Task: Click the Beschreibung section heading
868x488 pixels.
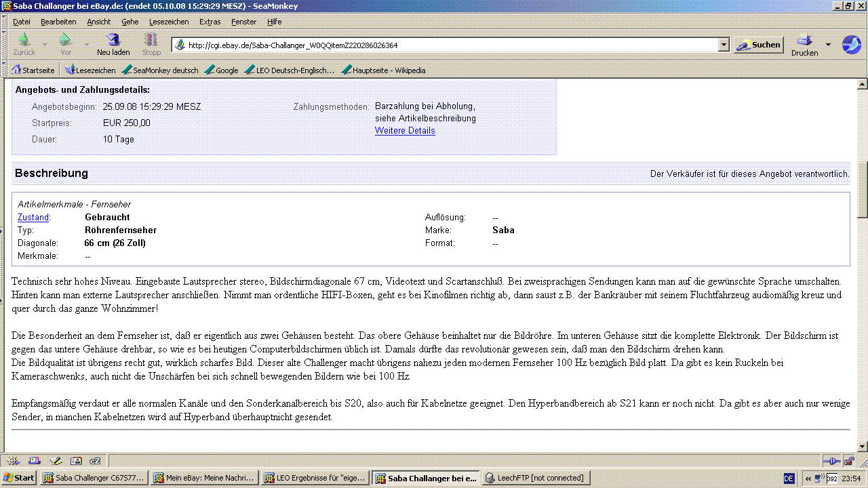Action: click(x=52, y=174)
